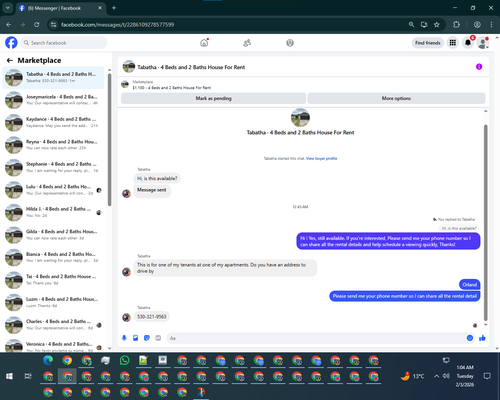The height and width of the screenshot is (400, 500).
Task: Click the 'Hi, is this available?' message from Tabatha
Action: (x=157, y=178)
